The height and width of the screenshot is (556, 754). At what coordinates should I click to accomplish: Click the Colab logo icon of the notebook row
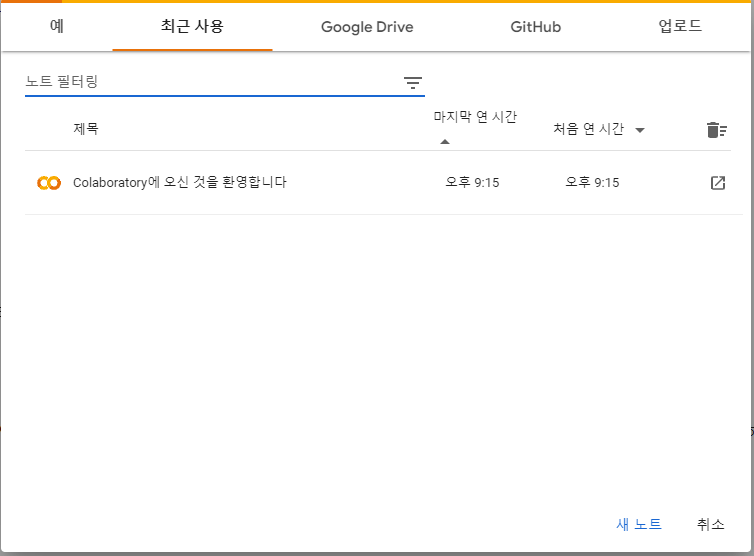49,183
